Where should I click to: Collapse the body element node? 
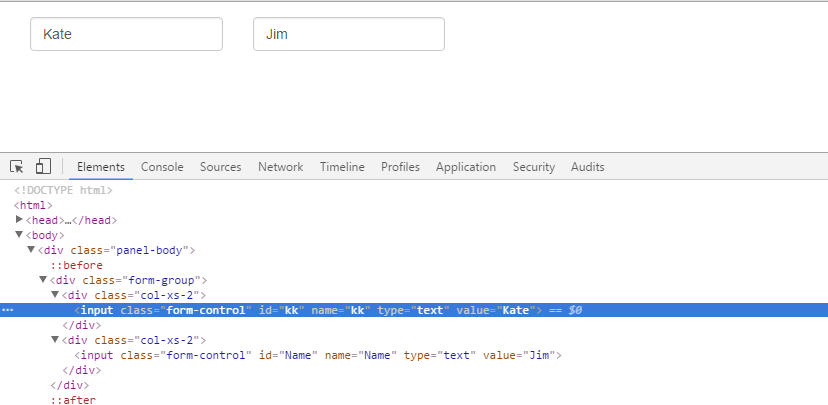(20, 235)
